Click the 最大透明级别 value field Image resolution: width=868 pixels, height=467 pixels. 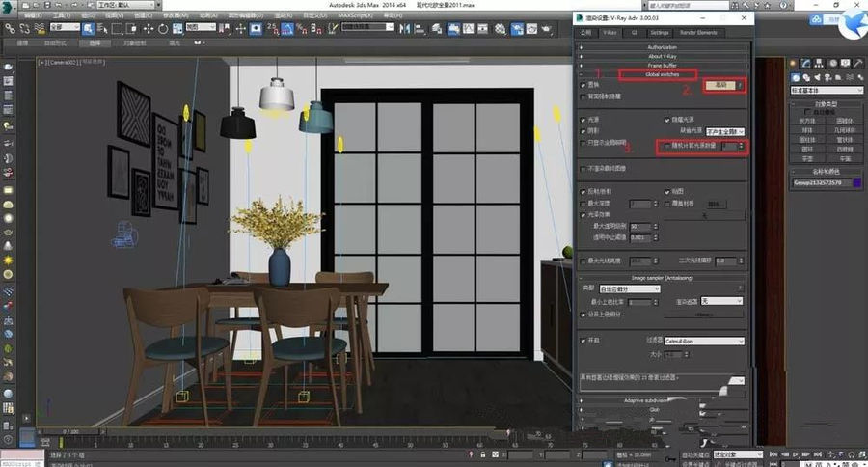(640, 227)
